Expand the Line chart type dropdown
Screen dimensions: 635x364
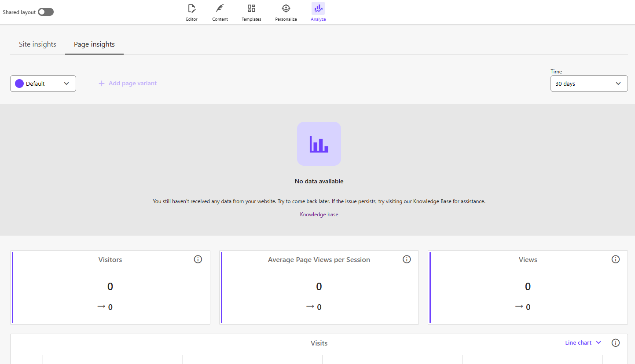(583, 343)
